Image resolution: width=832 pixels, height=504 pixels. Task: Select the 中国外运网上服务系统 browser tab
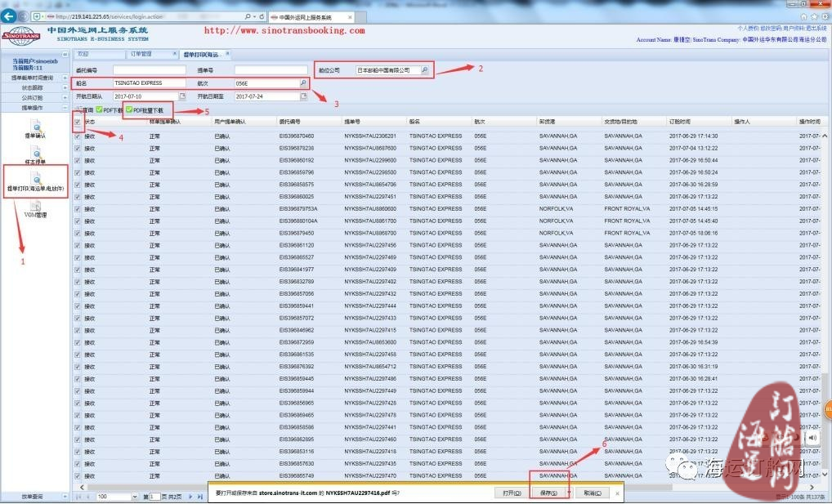tap(311, 17)
